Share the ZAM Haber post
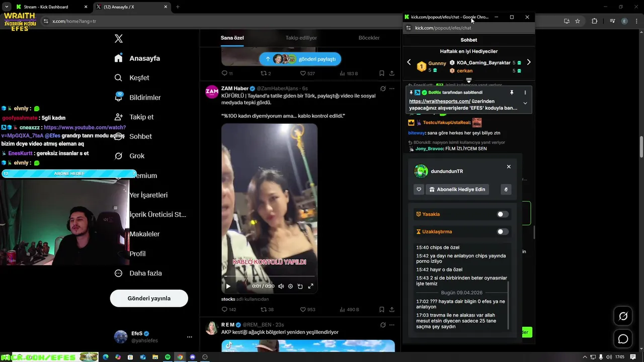Viewport: 644px width, 362px height. point(392,310)
